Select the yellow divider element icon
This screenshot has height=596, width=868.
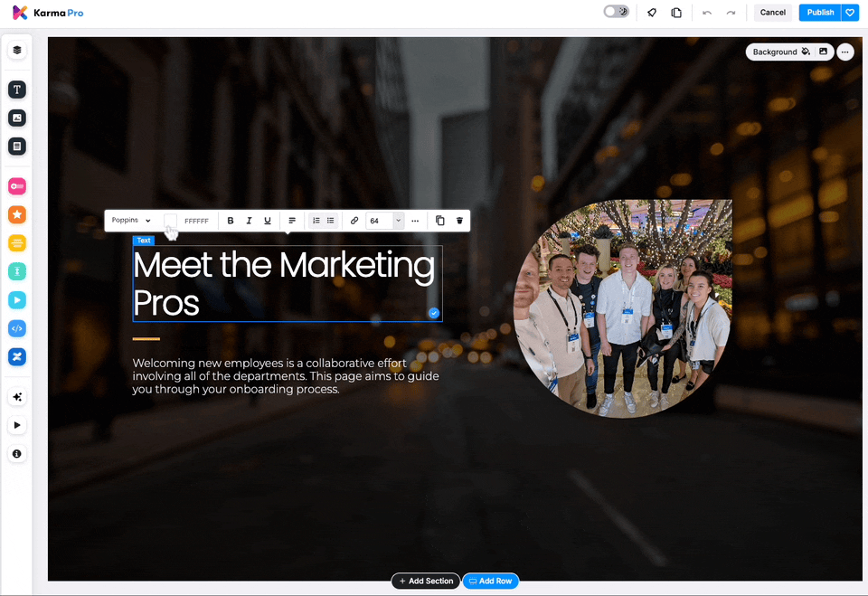pos(17,243)
